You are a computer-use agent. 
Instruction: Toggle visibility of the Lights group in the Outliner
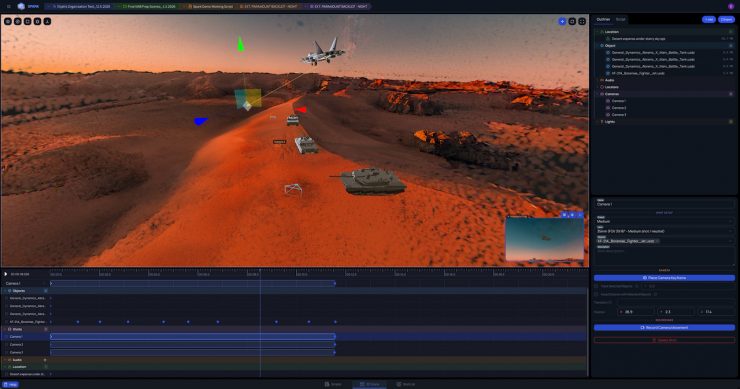731,122
